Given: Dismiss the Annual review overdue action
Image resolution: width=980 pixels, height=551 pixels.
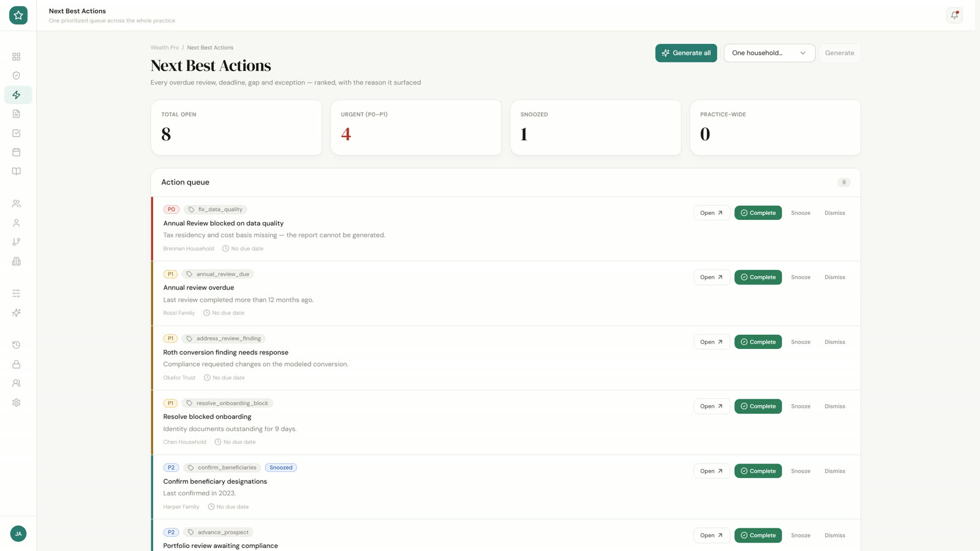Looking at the screenshot, I should click(x=835, y=277).
